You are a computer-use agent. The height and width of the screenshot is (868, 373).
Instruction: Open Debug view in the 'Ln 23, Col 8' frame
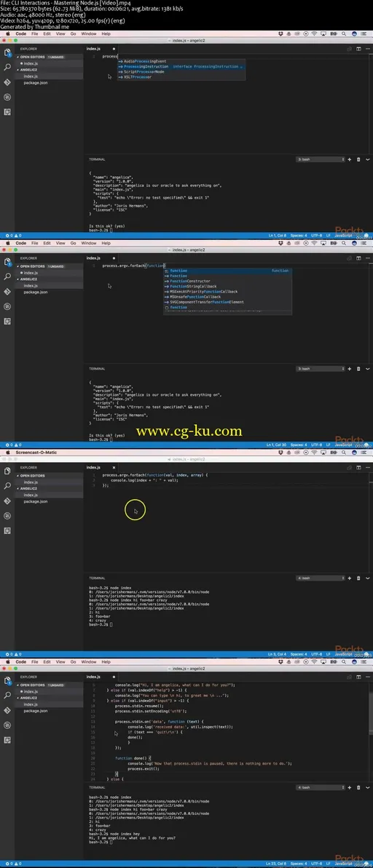coord(7,725)
